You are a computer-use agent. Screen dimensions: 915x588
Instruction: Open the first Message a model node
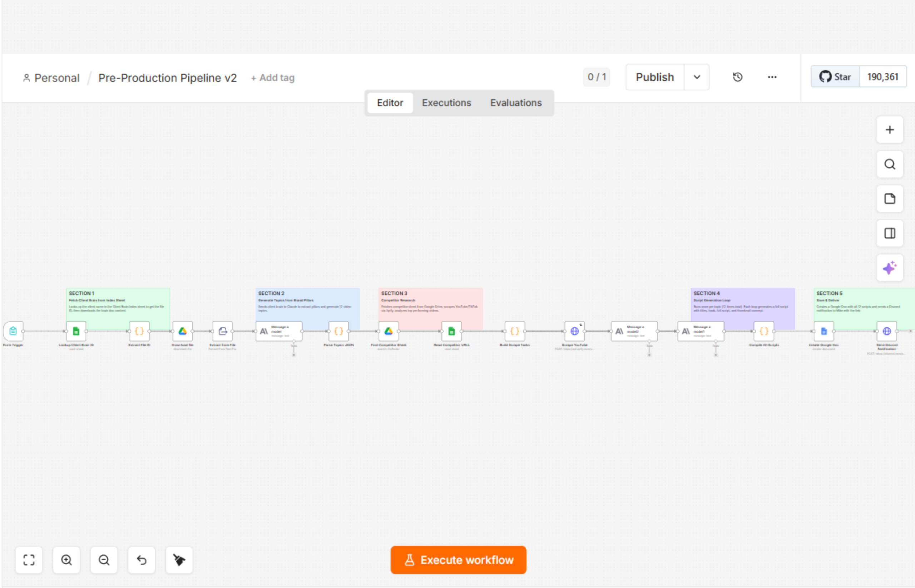coord(279,331)
